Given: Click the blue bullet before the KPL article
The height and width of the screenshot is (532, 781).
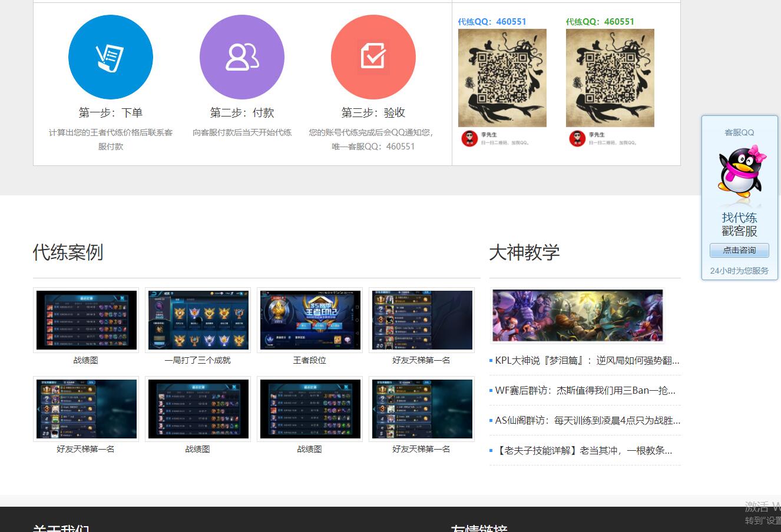Looking at the screenshot, I should click(x=492, y=360).
